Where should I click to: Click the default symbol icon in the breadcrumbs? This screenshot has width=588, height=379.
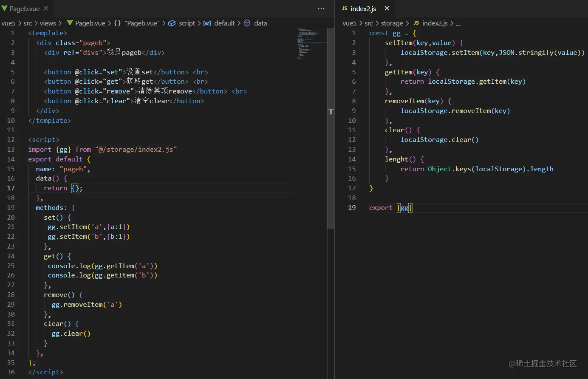point(207,23)
